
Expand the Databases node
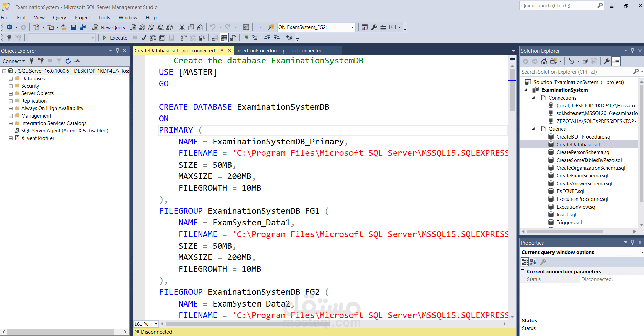(11, 79)
